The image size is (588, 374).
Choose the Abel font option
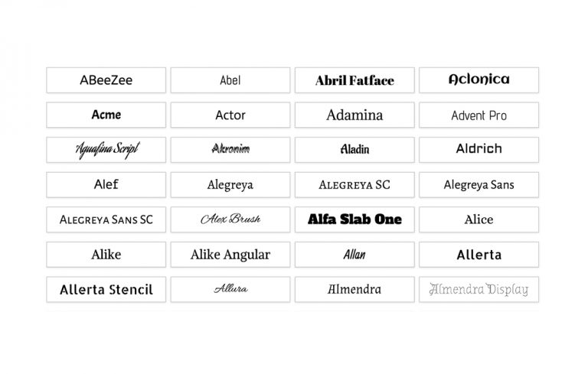coord(230,80)
